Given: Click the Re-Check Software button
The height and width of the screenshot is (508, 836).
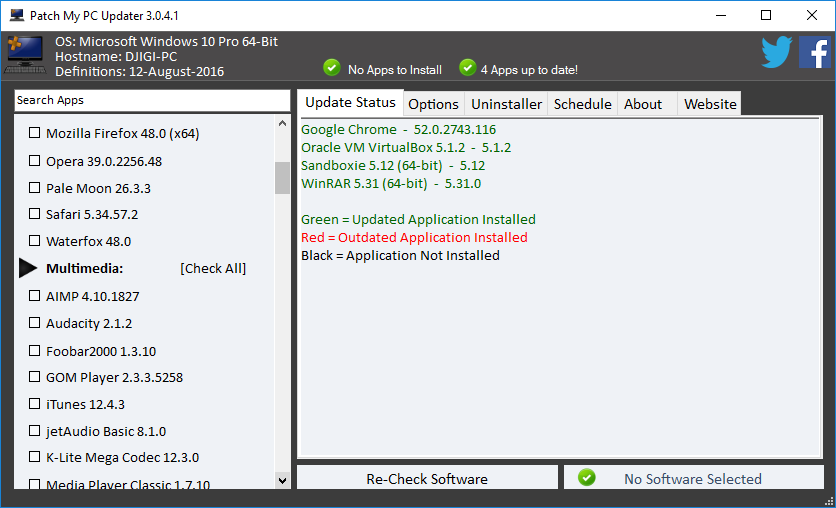Looking at the screenshot, I should pos(427,478).
